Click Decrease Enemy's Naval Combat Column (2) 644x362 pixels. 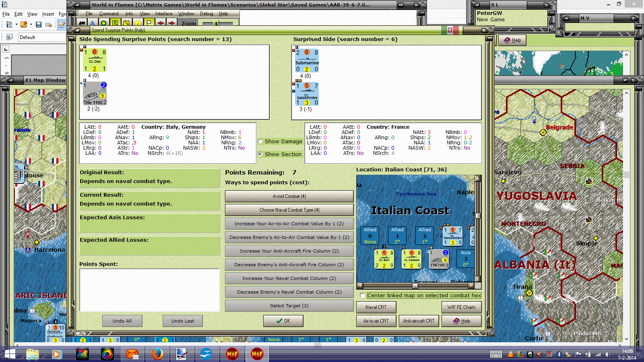click(289, 292)
